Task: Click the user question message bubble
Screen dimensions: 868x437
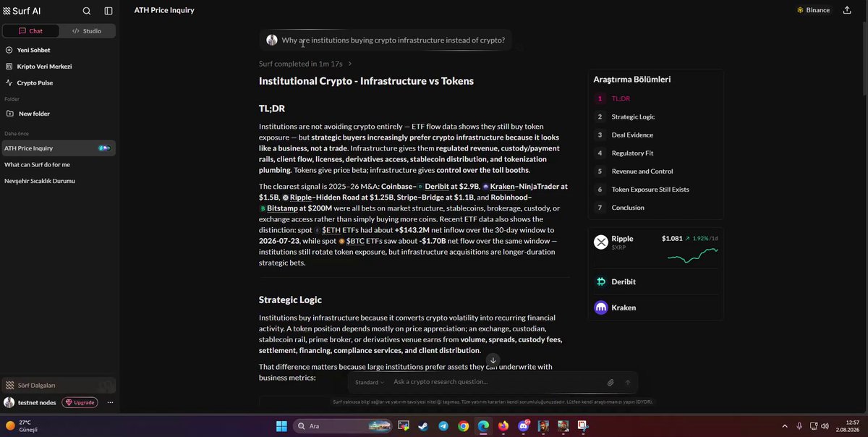Action: pos(386,40)
